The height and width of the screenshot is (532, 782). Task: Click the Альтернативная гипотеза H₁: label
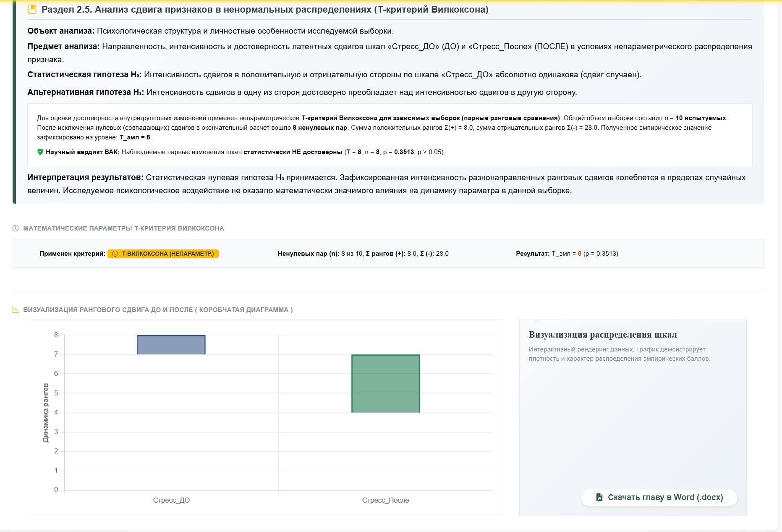point(86,92)
